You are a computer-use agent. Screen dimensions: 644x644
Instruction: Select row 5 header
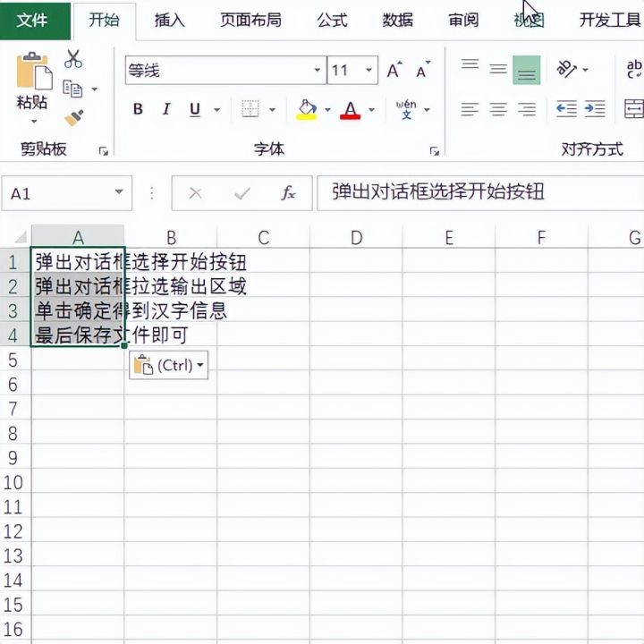click(13, 360)
